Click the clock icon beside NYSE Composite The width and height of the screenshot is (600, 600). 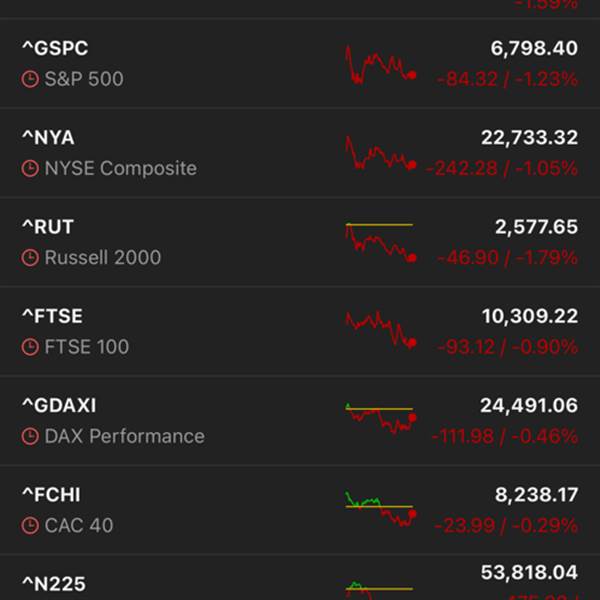30,168
